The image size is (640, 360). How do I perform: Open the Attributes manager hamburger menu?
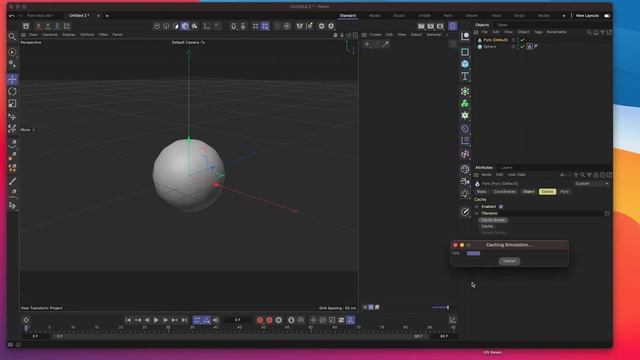click(476, 175)
